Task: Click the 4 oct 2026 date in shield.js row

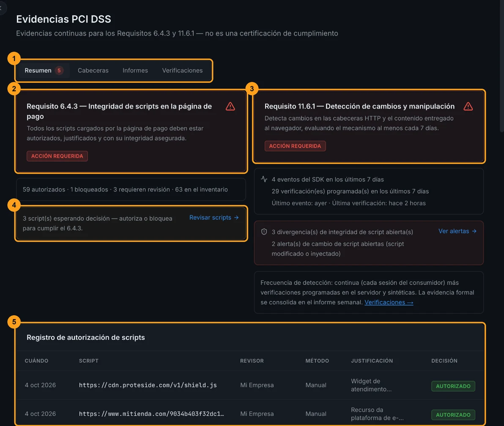Action: 40,385
